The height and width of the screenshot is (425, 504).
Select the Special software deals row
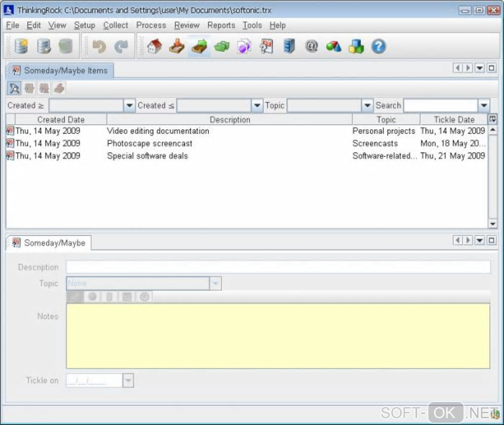point(247,155)
